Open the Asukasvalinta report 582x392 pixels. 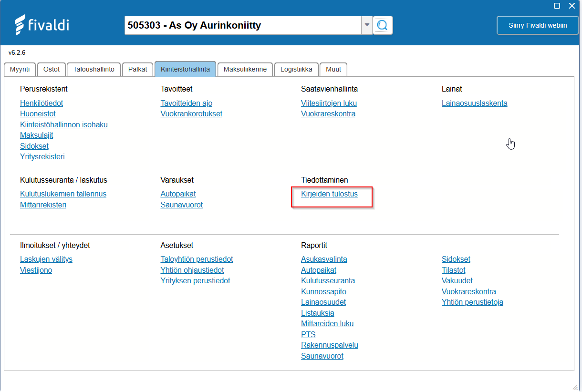coord(324,259)
